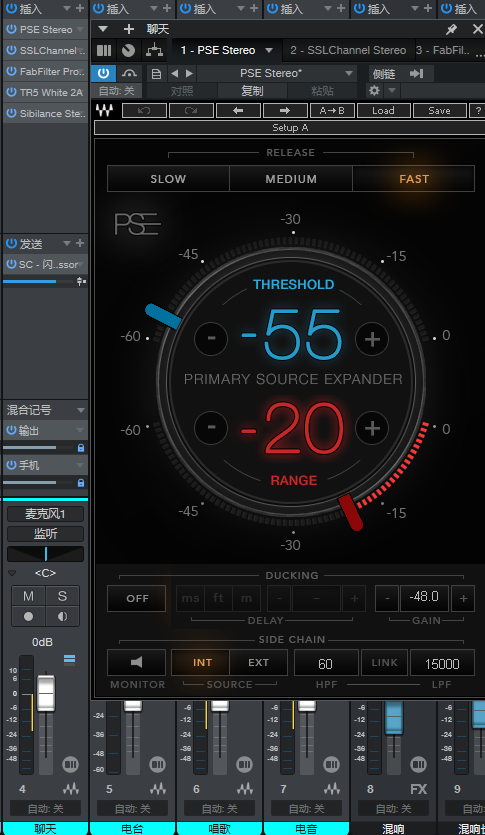Select INT side chain source
Image resolution: width=485 pixels, height=835 pixels.
[x=201, y=662]
